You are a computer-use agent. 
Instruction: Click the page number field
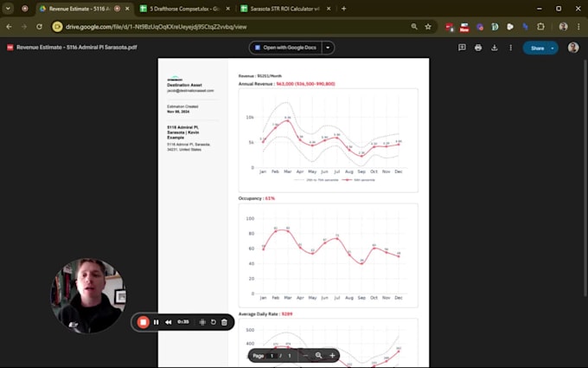point(272,356)
